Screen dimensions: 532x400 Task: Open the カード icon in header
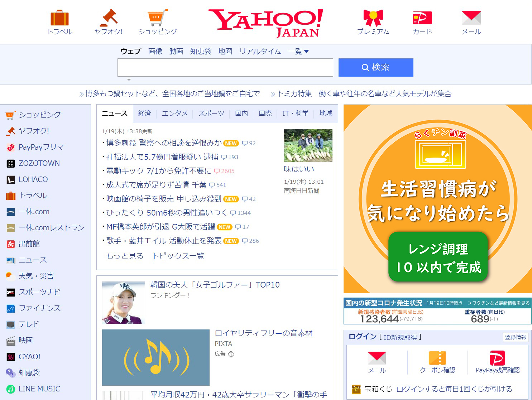pos(422,18)
